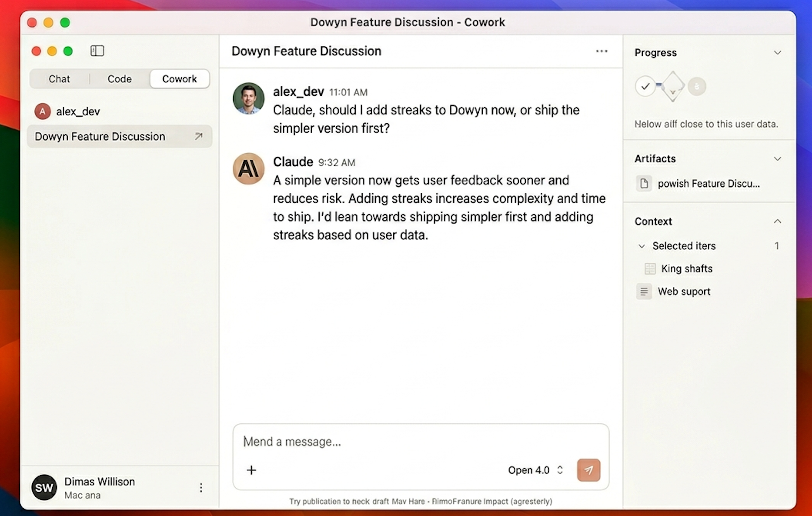Click the inner red close dot above the Chat tab
The height and width of the screenshot is (516, 812).
(x=36, y=51)
